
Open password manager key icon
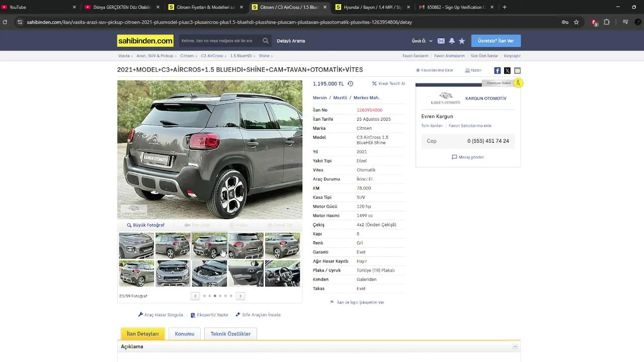(565, 22)
